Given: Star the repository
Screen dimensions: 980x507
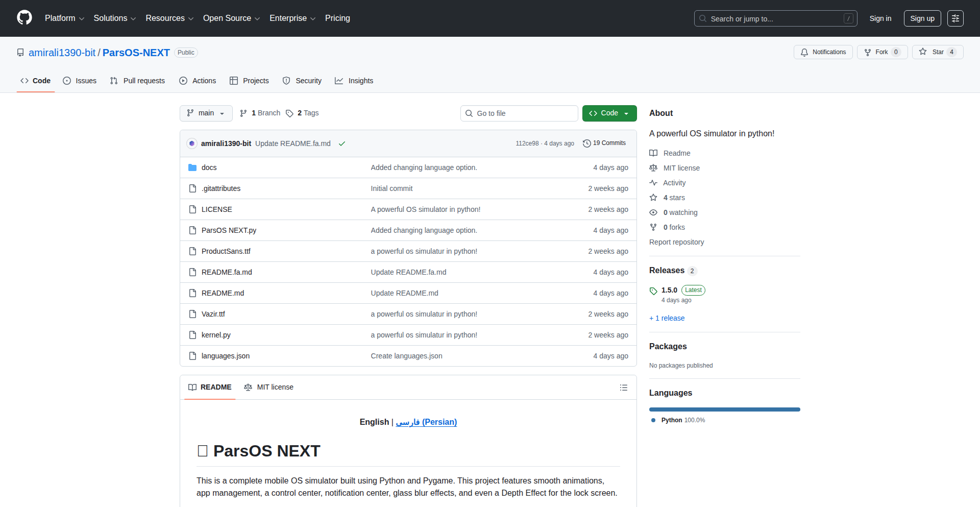Looking at the screenshot, I should 937,52.
